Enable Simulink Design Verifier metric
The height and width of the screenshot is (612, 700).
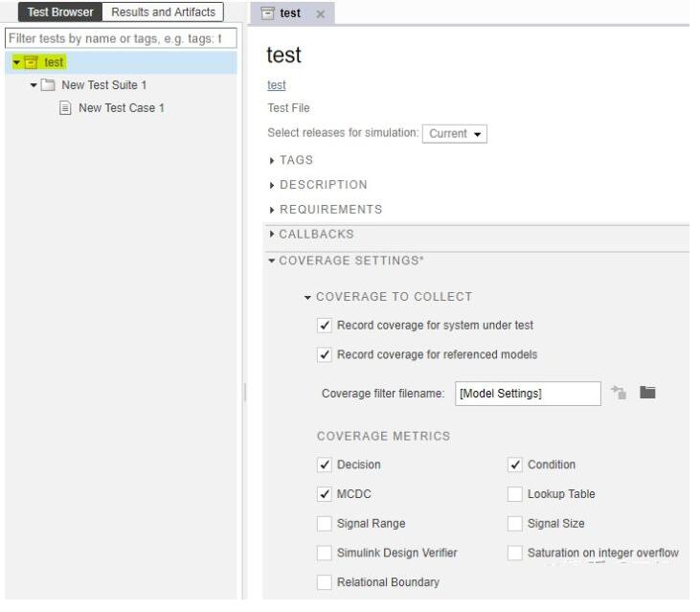pyautogui.click(x=325, y=554)
